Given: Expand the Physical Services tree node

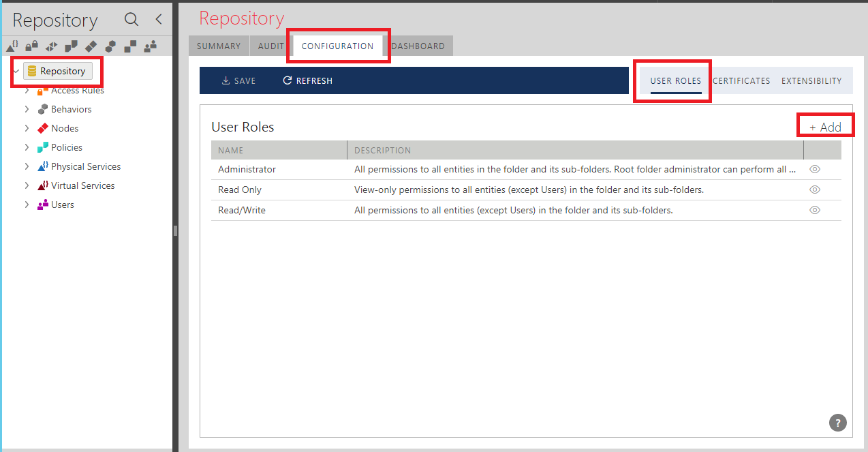Looking at the screenshot, I should (27, 166).
